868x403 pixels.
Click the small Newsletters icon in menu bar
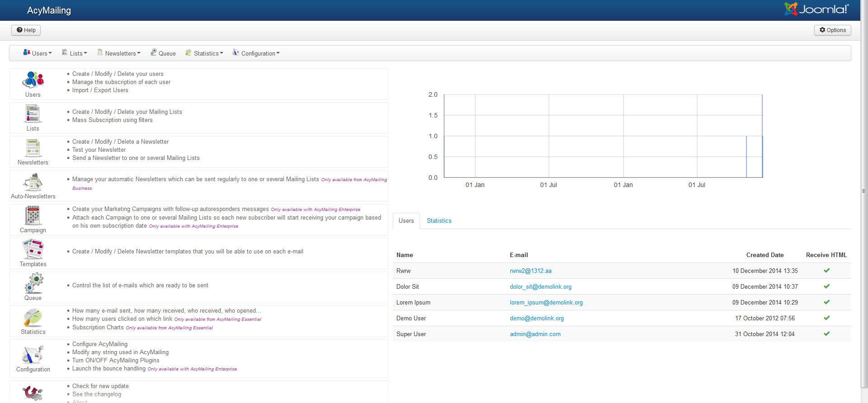tap(100, 52)
